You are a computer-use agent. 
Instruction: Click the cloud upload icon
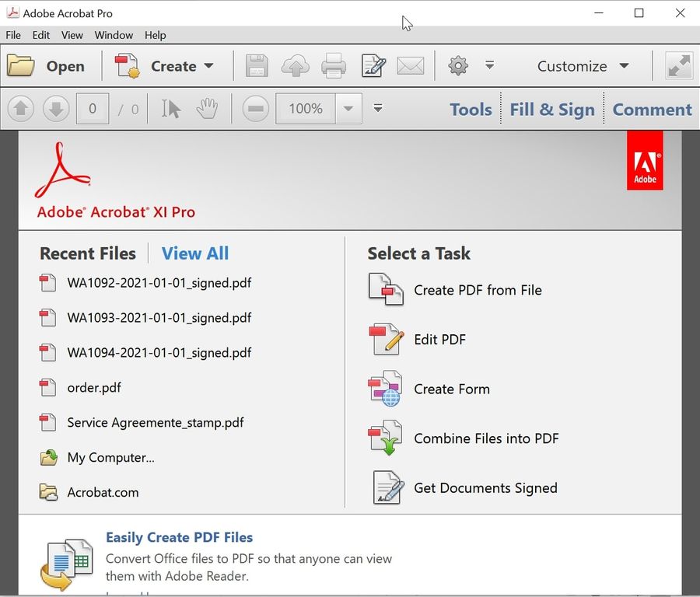(295, 66)
